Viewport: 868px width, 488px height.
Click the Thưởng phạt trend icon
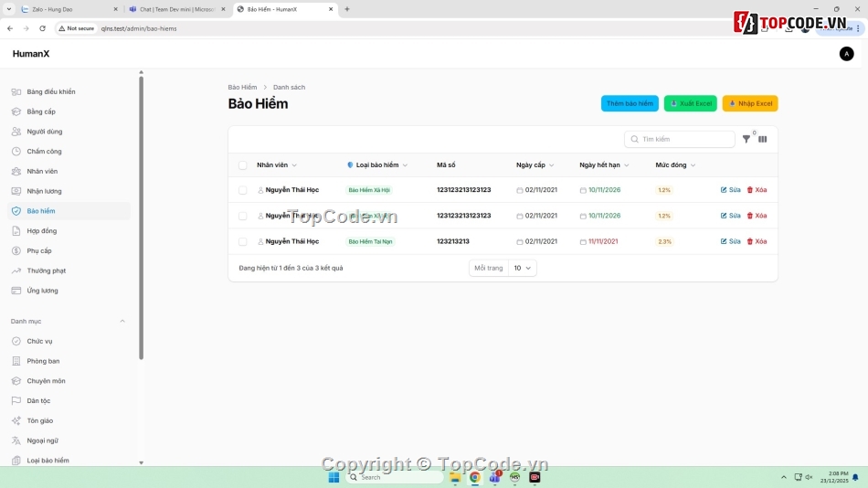(x=16, y=271)
